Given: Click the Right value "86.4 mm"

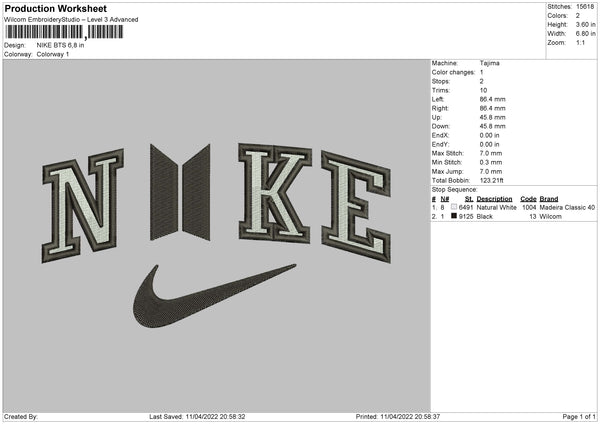Looking at the screenshot, I should pos(492,108).
